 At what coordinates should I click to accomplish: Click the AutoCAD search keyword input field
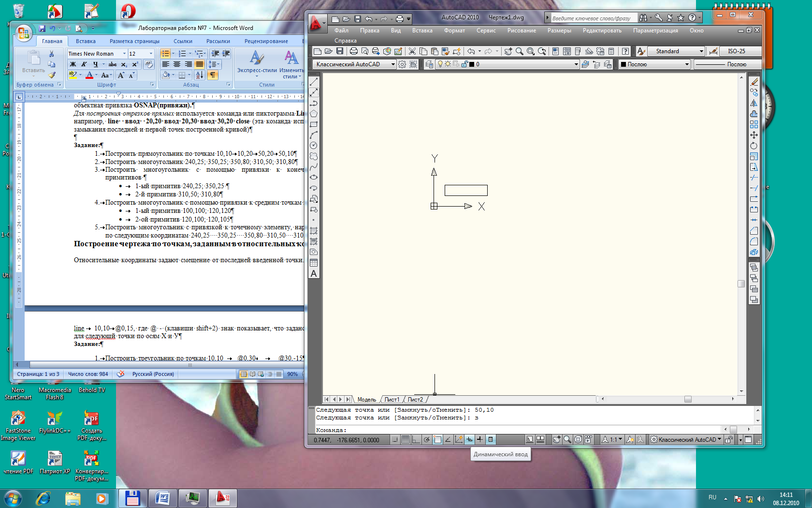(x=594, y=18)
